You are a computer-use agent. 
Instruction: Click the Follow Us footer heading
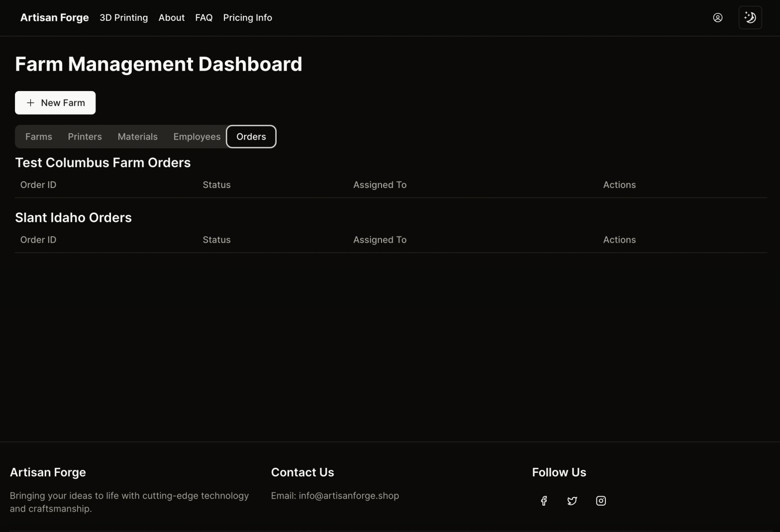tap(559, 472)
